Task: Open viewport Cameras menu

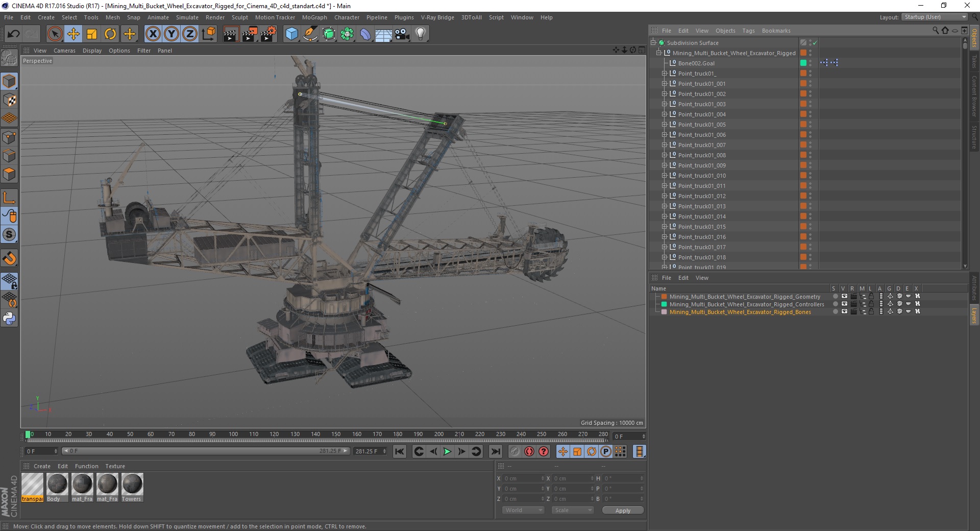Action: (x=64, y=51)
